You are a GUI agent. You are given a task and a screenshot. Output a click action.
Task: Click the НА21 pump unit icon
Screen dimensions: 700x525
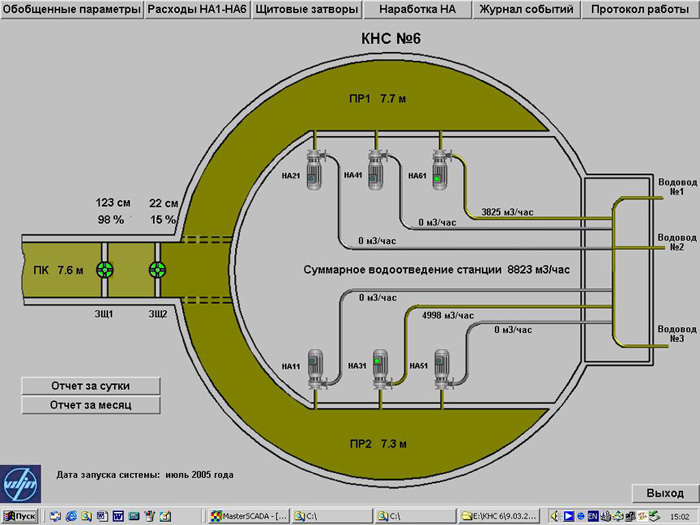click(x=315, y=171)
